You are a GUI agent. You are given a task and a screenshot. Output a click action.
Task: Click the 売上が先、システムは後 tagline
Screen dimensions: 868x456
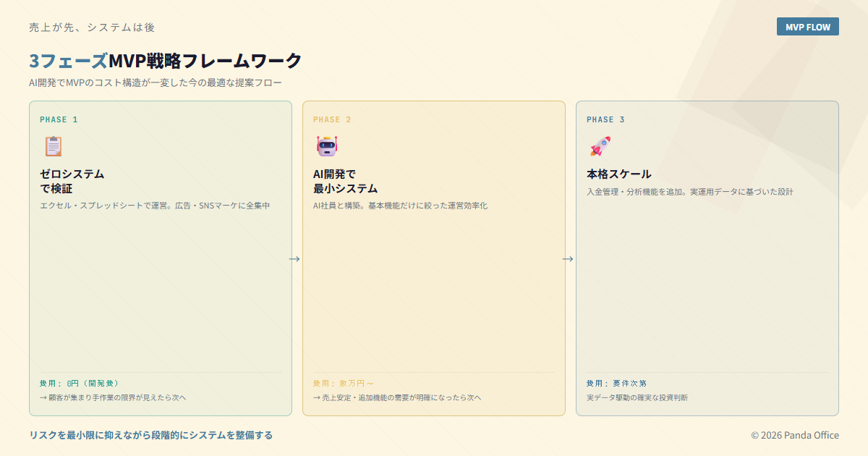[x=92, y=28]
